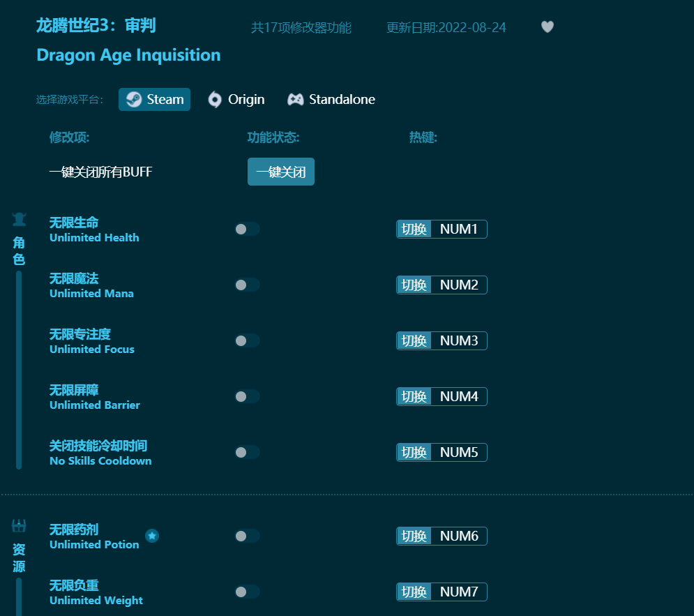Click 切换 button for NUM4 hotkey
The width and height of the screenshot is (694, 616).
(x=414, y=396)
